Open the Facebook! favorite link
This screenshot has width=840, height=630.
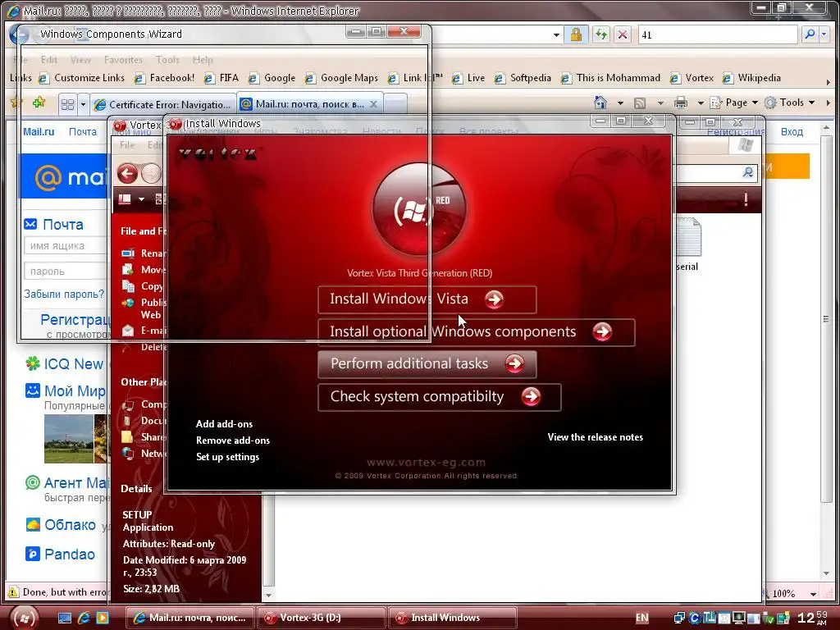point(164,78)
